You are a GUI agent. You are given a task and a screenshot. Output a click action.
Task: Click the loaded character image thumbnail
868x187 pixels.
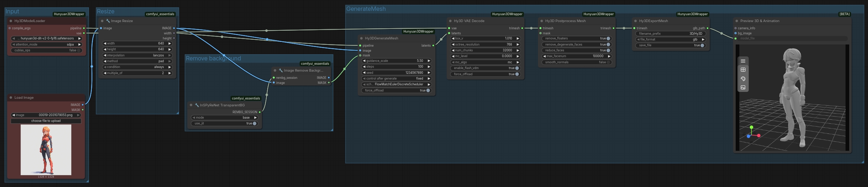(46, 150)
